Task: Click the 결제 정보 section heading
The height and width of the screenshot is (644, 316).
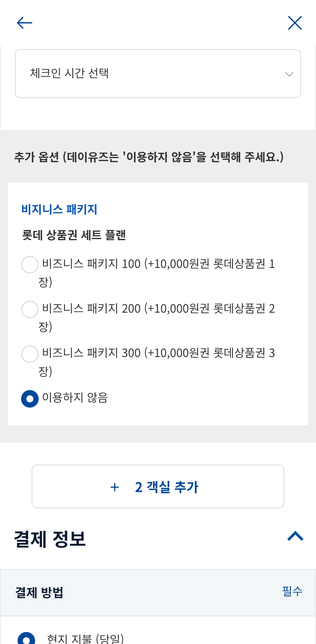Action: pyautogui.click(x=50, y=539)
